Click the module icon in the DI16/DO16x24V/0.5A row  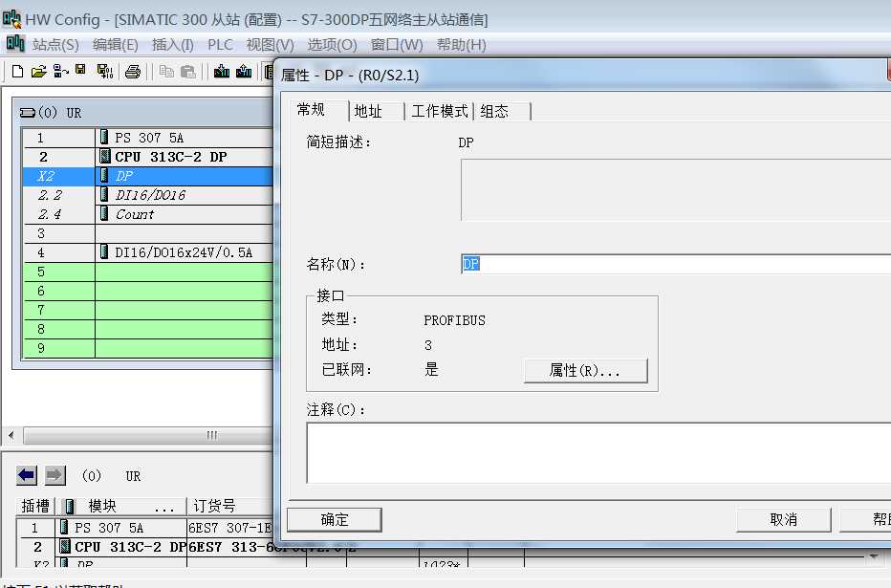click(x=104, y=251)
